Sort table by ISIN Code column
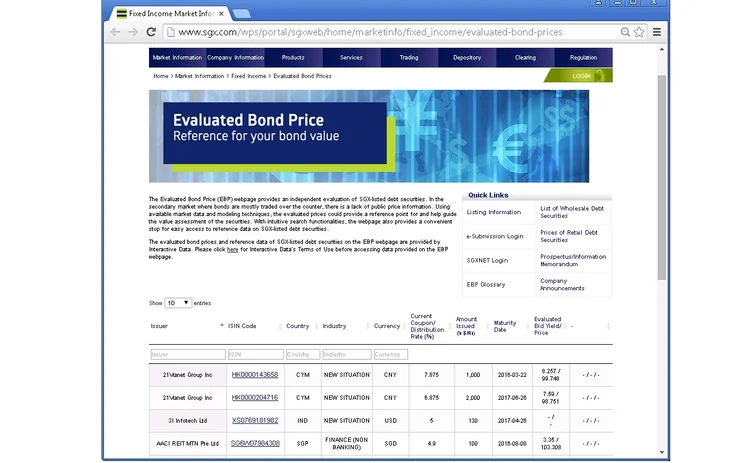This screenshot has width=750, height=463. tap(255, 326)
